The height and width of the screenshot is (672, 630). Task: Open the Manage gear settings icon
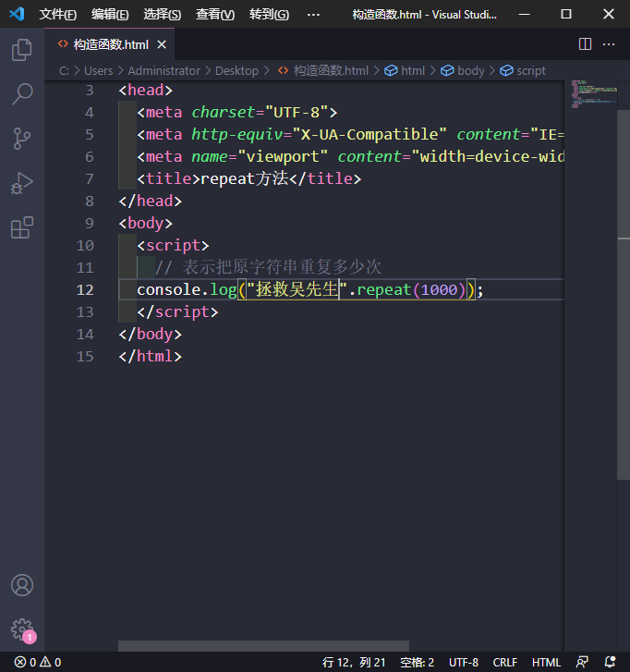click(x=22, y=629)
